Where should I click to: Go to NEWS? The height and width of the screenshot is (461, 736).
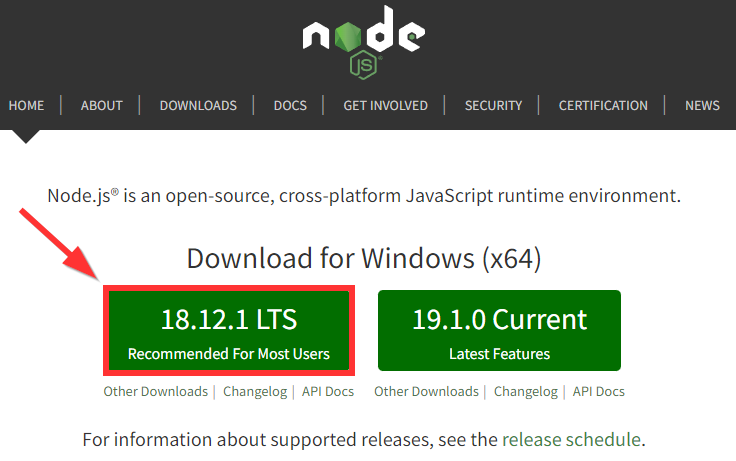pos(702,106)
